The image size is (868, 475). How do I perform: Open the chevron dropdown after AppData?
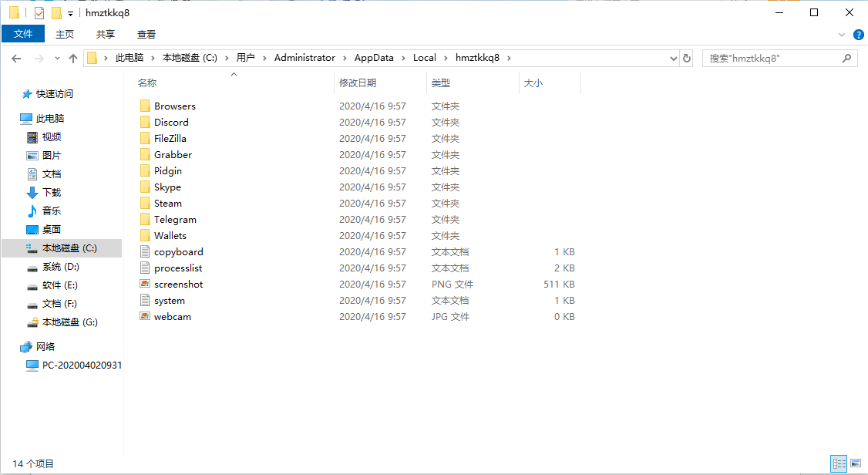coord(404,58)
